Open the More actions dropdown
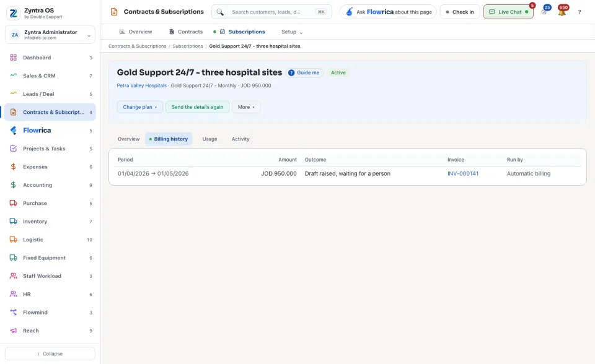 point(246,107)
